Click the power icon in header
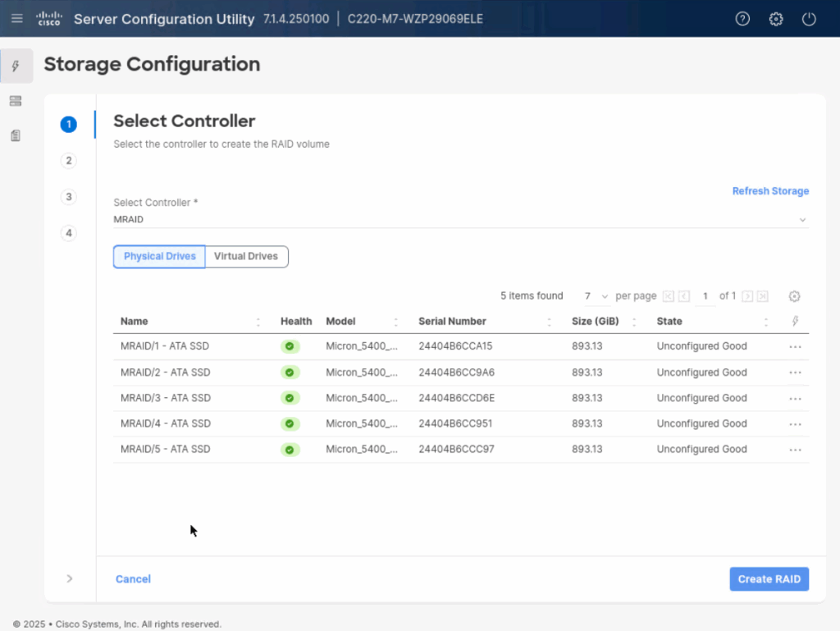Image resolution: width=840 pixels, height=631 pixels. click(809, 19)
